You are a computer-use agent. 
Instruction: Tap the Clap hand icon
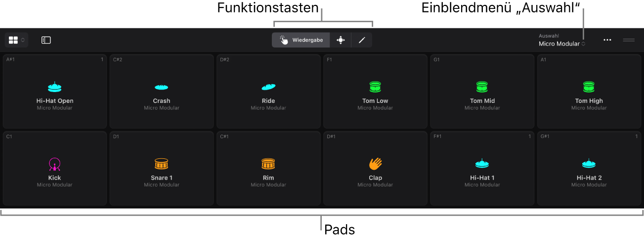[375, 164]
